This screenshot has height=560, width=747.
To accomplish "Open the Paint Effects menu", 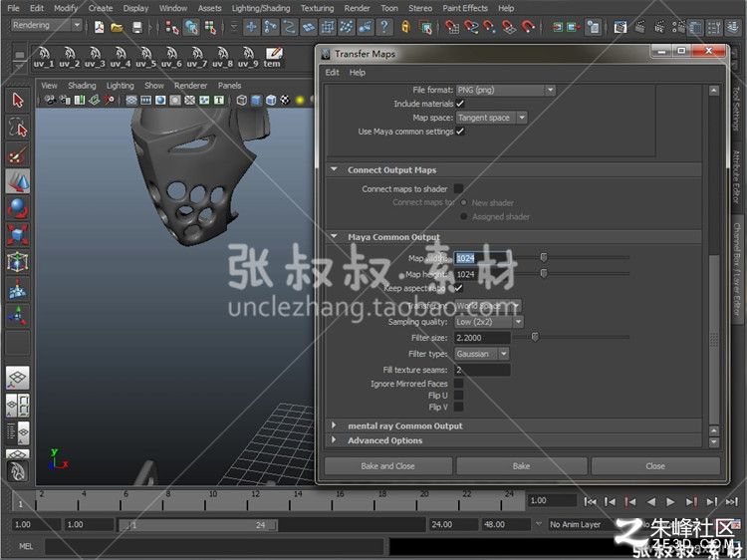I will [x=465, y=8].
